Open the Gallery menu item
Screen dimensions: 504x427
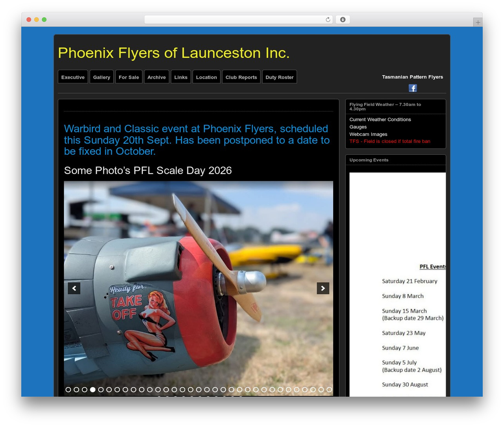pos(102,77)
